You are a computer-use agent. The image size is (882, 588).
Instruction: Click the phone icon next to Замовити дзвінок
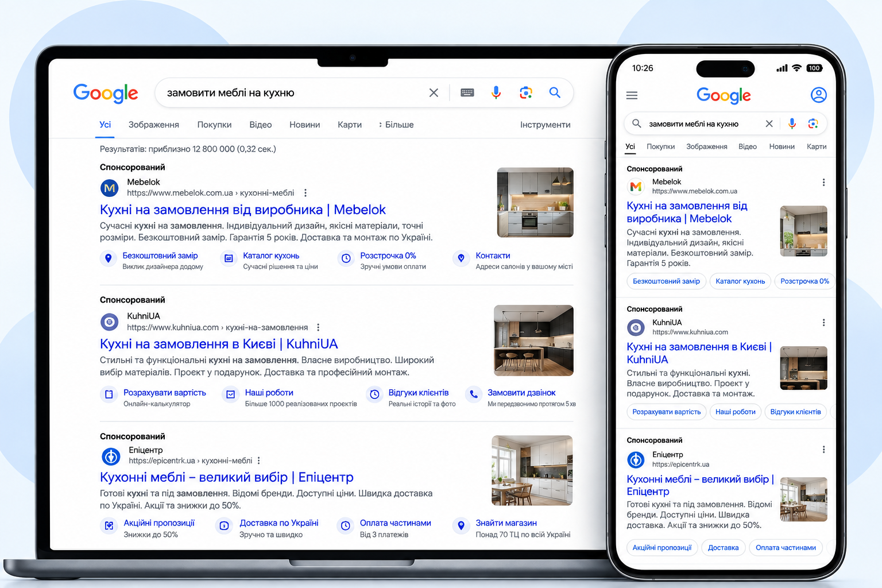coord(473,394)
